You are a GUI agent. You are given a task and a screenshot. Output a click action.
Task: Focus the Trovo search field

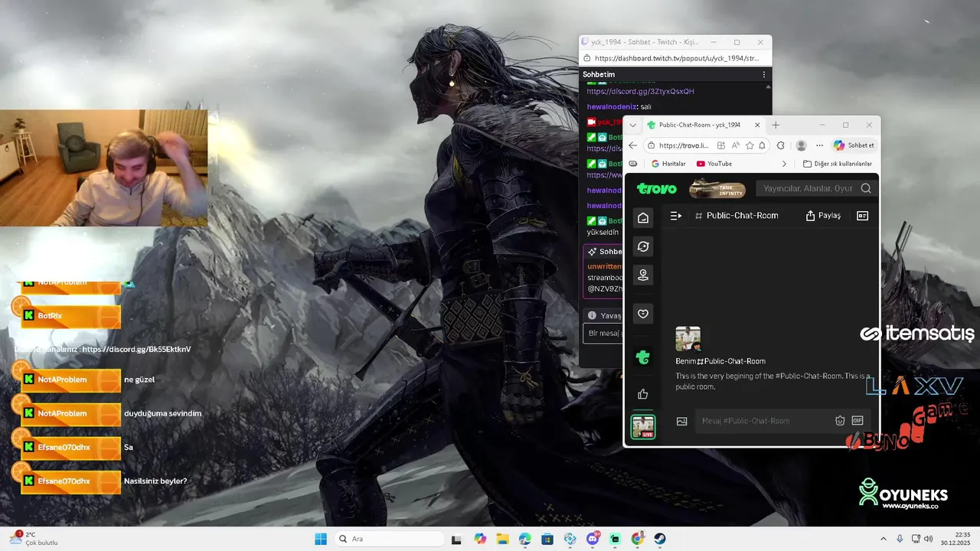click(808, 188)
